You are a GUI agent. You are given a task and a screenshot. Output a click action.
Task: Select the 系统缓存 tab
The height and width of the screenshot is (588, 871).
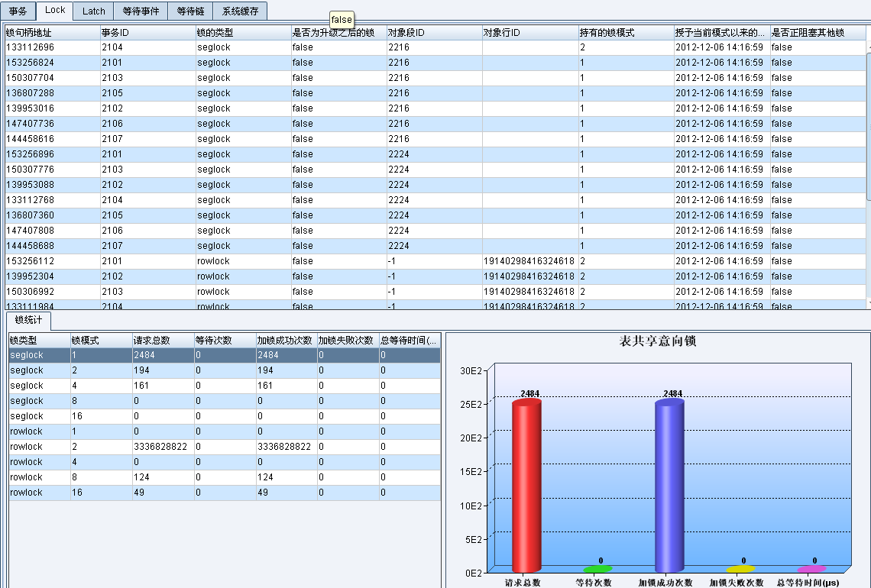tap(240, 11)
